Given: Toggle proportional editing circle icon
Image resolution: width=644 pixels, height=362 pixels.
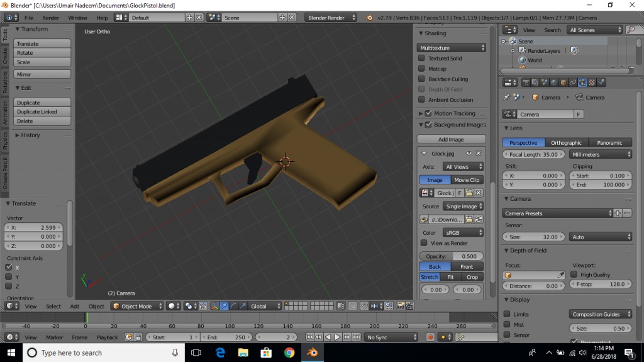Looking at the screenshot, I should [x=352, y=306].
